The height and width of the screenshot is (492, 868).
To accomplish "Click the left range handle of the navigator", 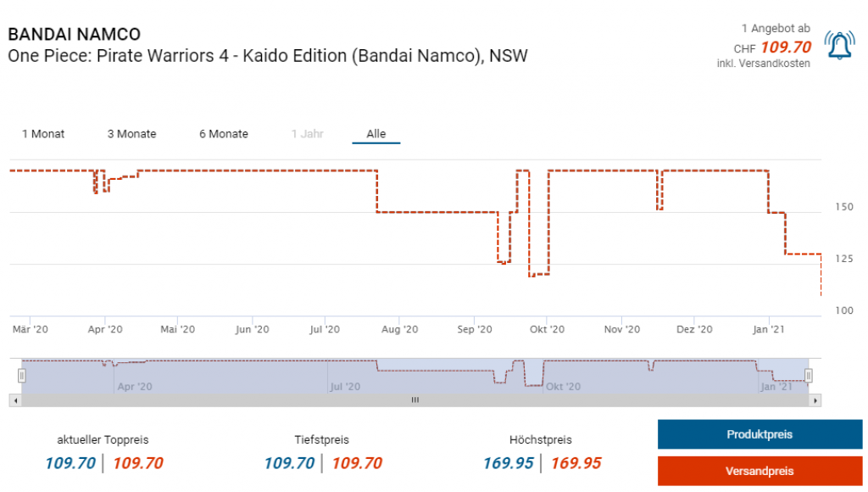I will coord(23,375).
